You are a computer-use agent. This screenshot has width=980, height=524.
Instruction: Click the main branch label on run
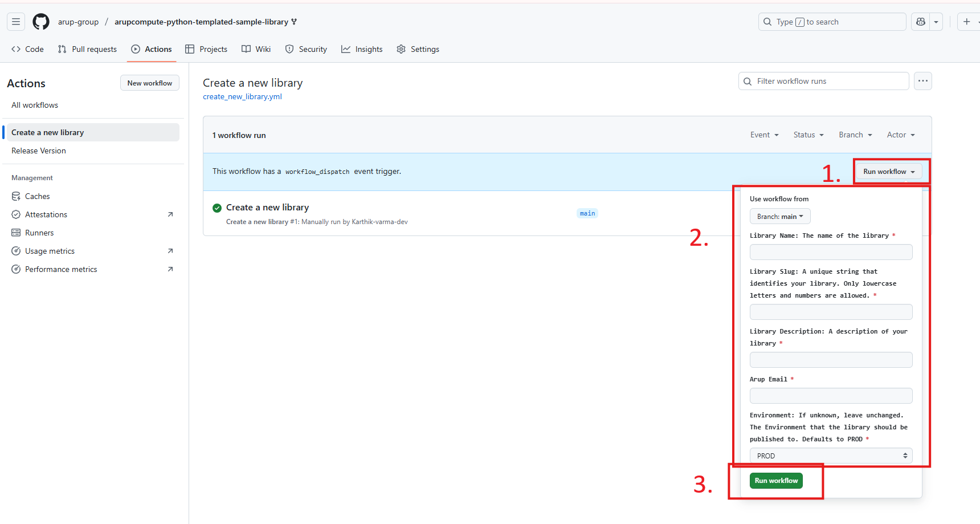[x=587, y=213]
